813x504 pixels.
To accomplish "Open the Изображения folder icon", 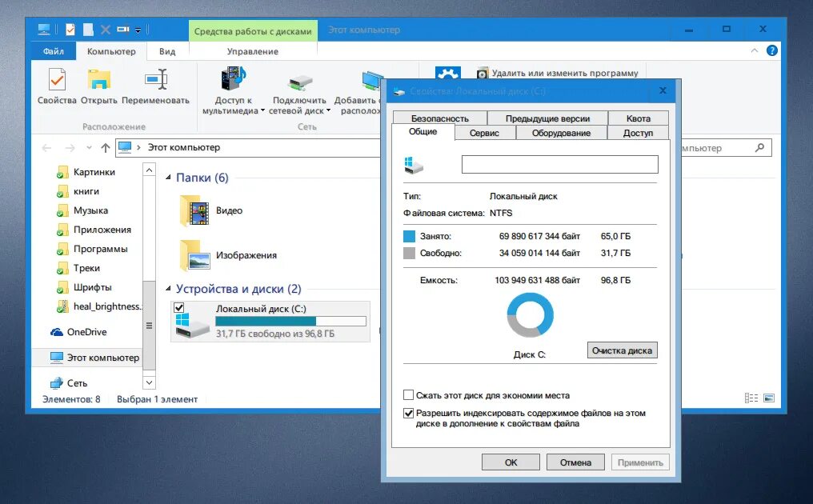I will [195, 255].
